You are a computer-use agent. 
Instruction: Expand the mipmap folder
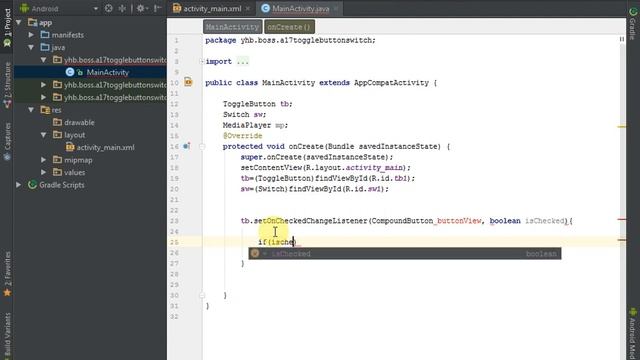tap(44, 160)
